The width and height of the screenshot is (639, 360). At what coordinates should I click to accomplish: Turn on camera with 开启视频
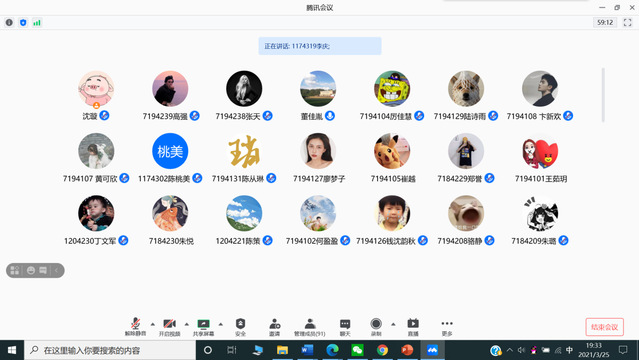click(170, 327)
